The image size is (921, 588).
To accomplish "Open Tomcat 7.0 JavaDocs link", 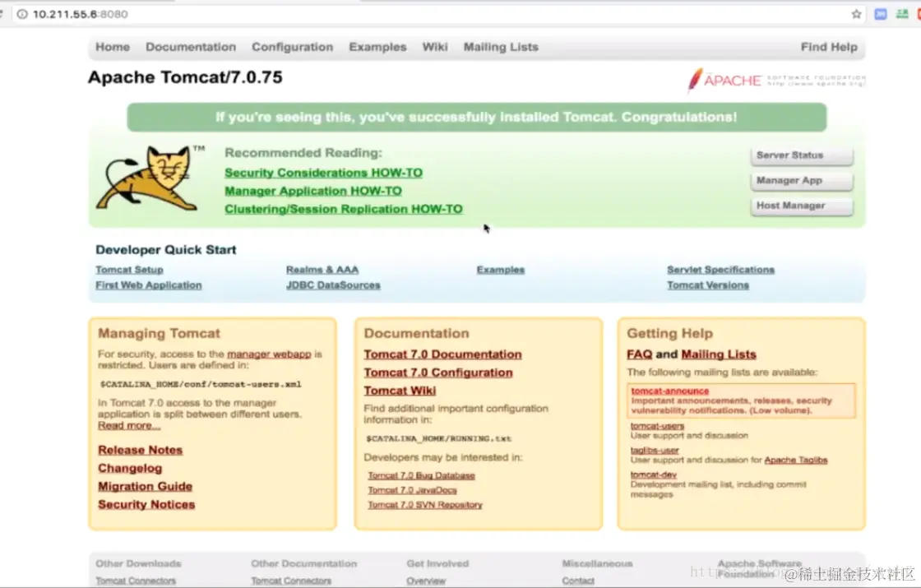I will click(x=412, y=490).
